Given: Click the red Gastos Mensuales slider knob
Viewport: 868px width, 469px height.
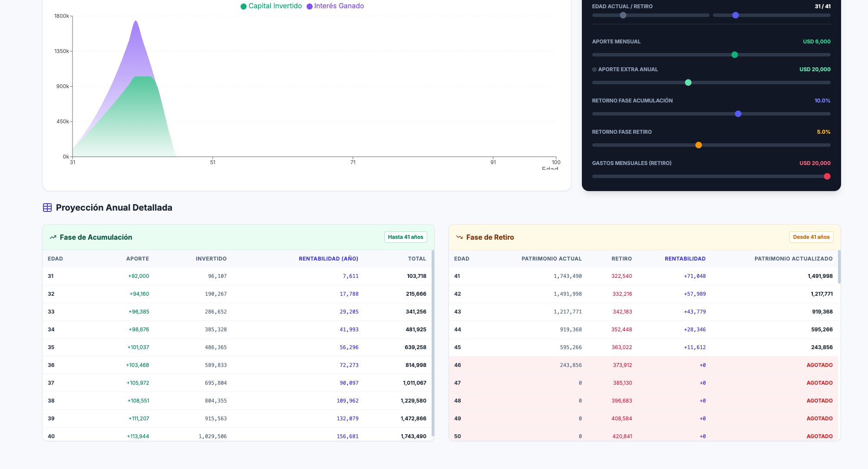Looking at the screenshot, I should pos(827,176).
